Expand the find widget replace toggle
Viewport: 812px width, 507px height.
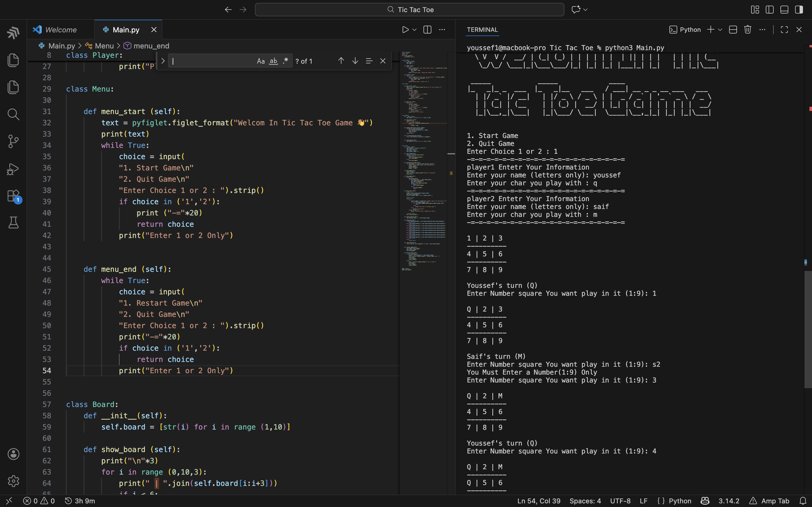pyautogui.click(x=163, y=61)
